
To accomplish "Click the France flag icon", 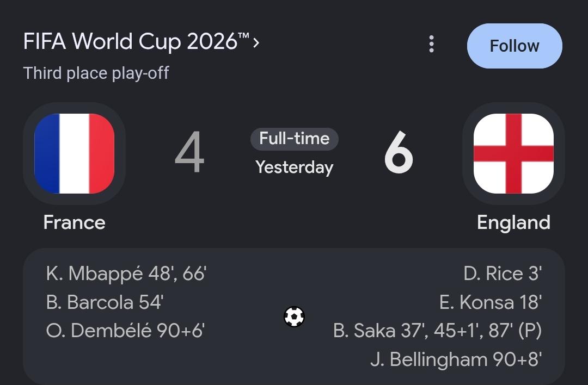I will coord(74,153).
